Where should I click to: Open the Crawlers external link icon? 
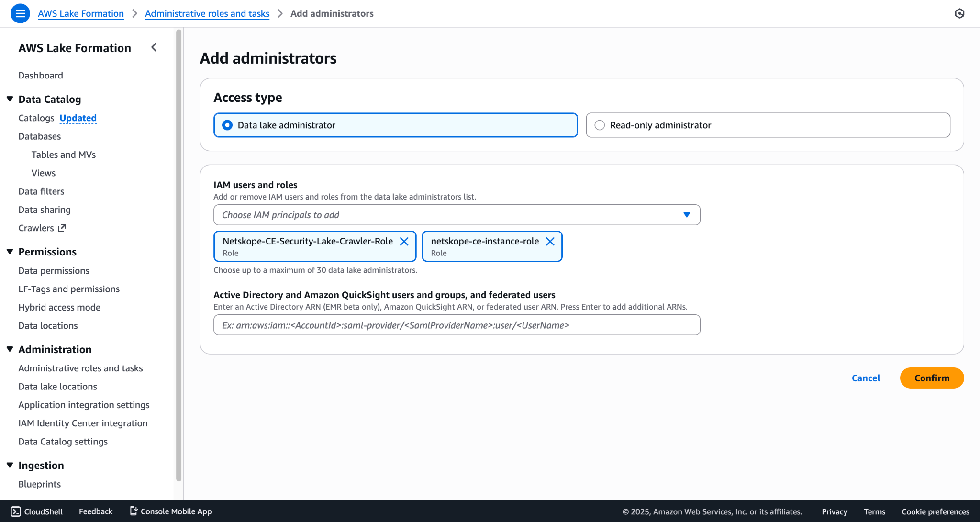tap(62, 228)
